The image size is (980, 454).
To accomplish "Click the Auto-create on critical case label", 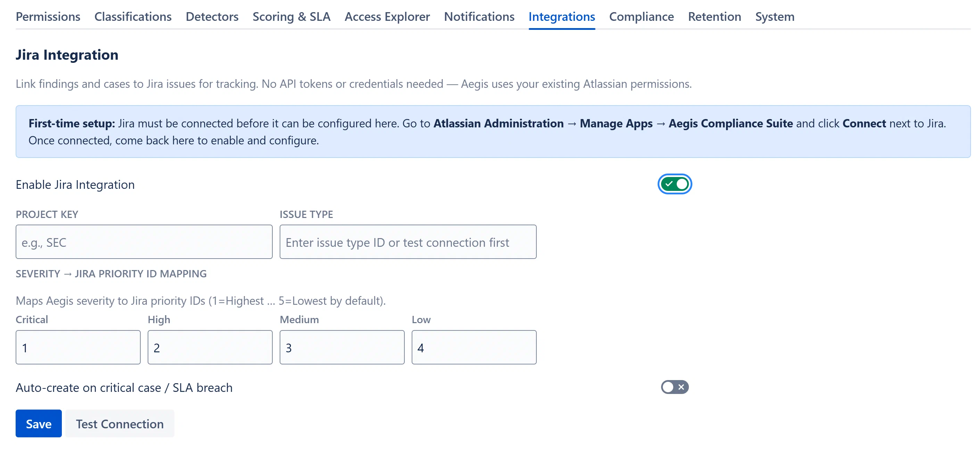I will [x=124, y=387].
